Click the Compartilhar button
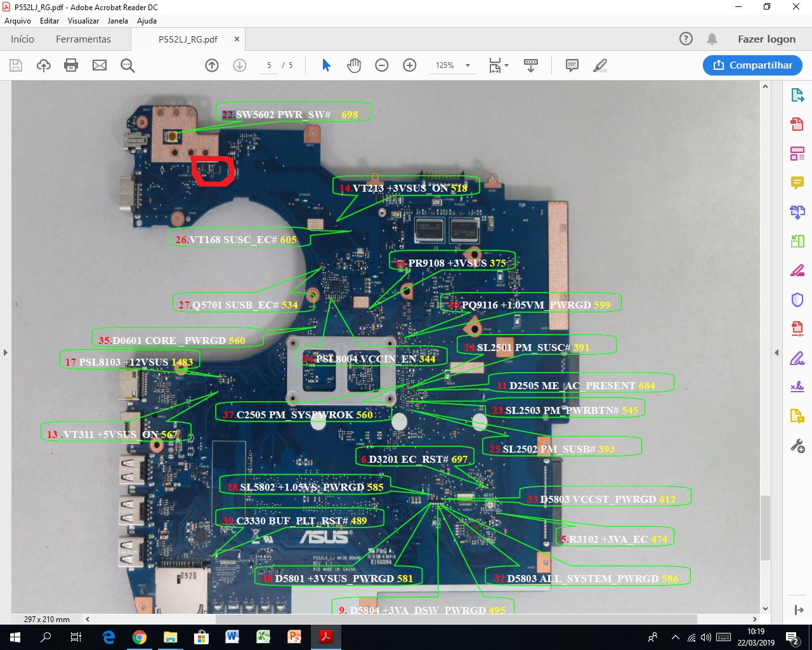Screen dimensions: 812x650 tap(752, 65)
